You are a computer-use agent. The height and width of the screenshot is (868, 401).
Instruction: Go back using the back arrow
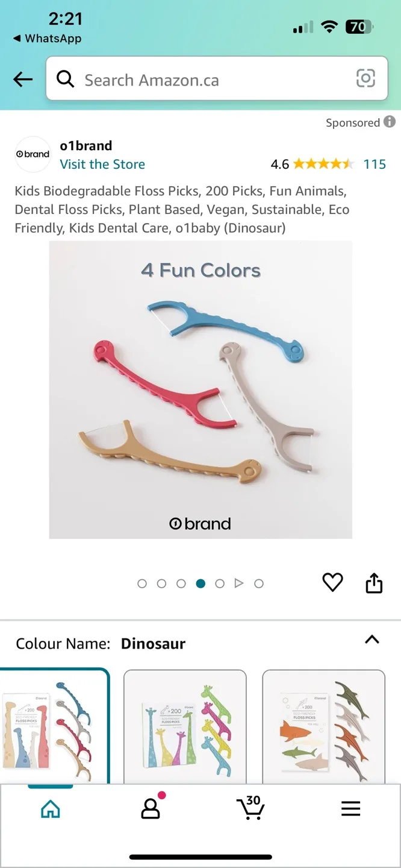point(22,79)
